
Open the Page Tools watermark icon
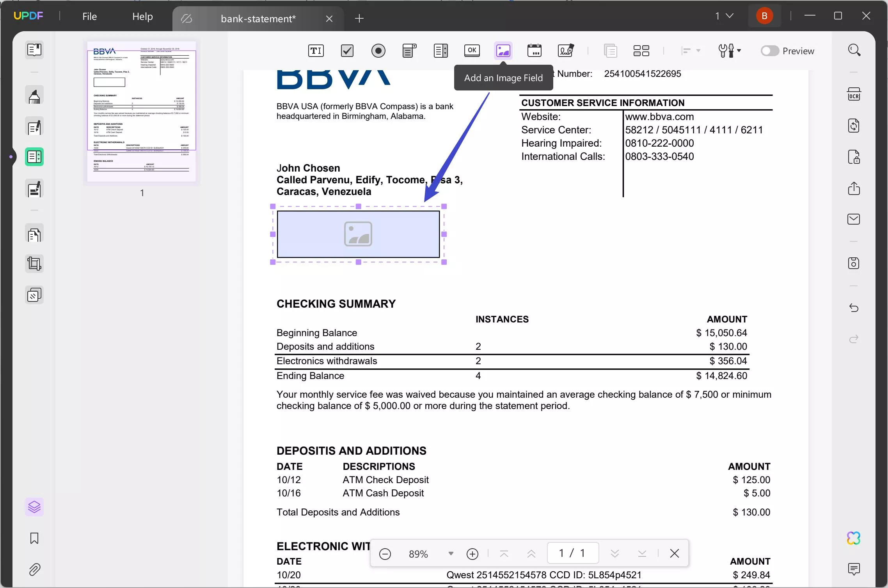(34, 295)
